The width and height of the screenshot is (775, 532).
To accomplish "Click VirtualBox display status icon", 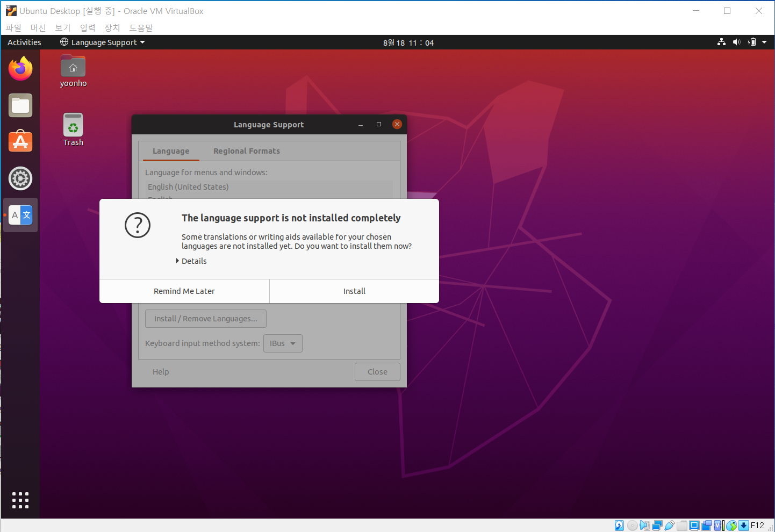I will tap(694, 526).
